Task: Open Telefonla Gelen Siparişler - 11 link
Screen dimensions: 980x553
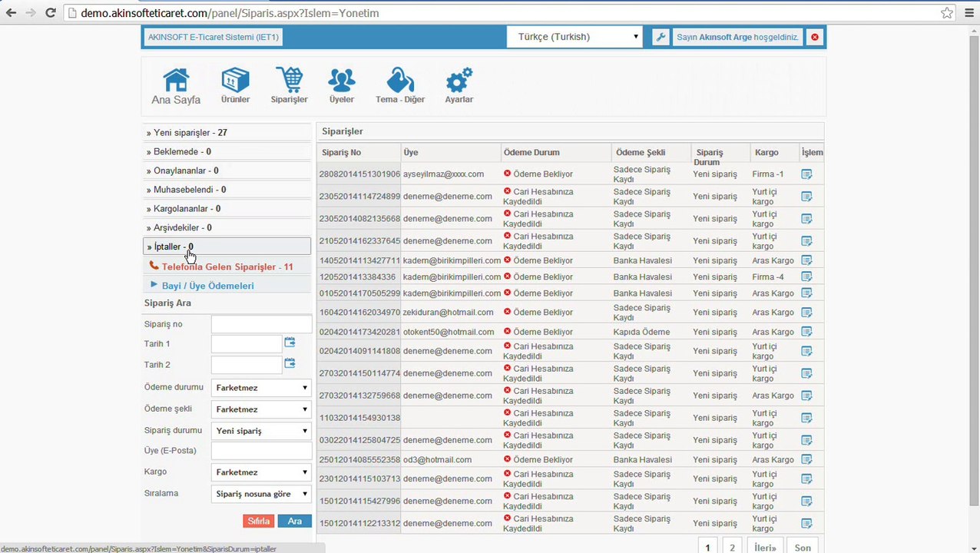Action: pyautogui.click(x=227, y=267)
